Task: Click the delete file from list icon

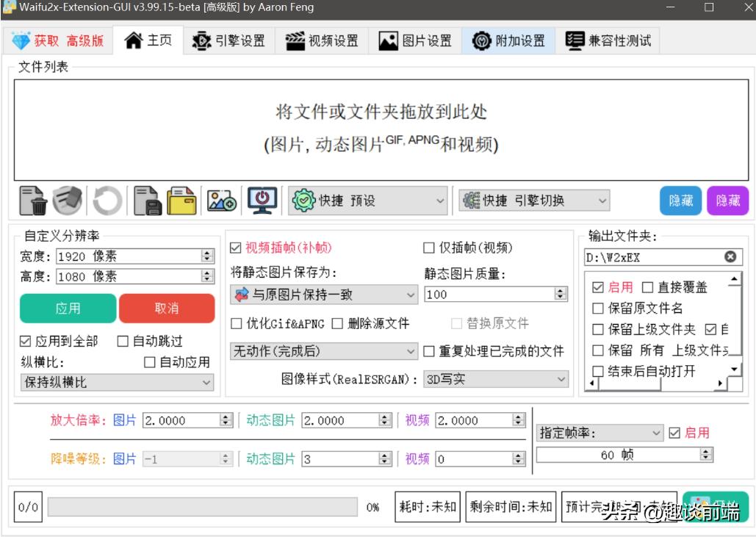Action: click(x=34, y=200)
